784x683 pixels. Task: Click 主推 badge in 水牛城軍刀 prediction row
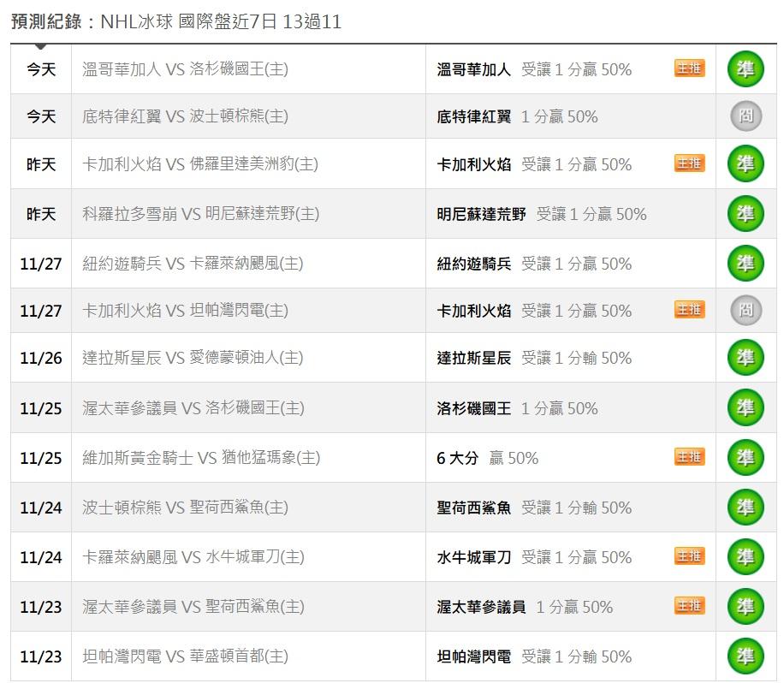[690, 555]
